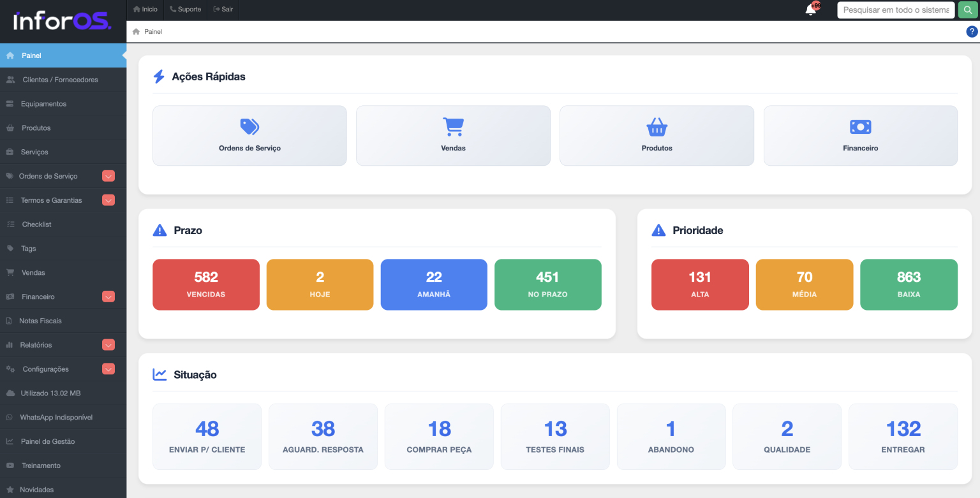
Task: Click Sair to log out
Action: coord(223,10)
